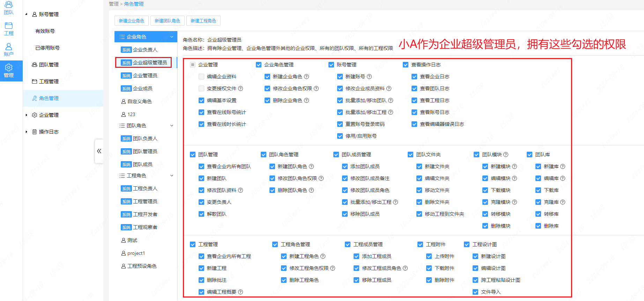The height and width of the screenshot is (301, 644).
Task: Expand the 操作日志 tree arrow
Action: [x=27, y=132]
